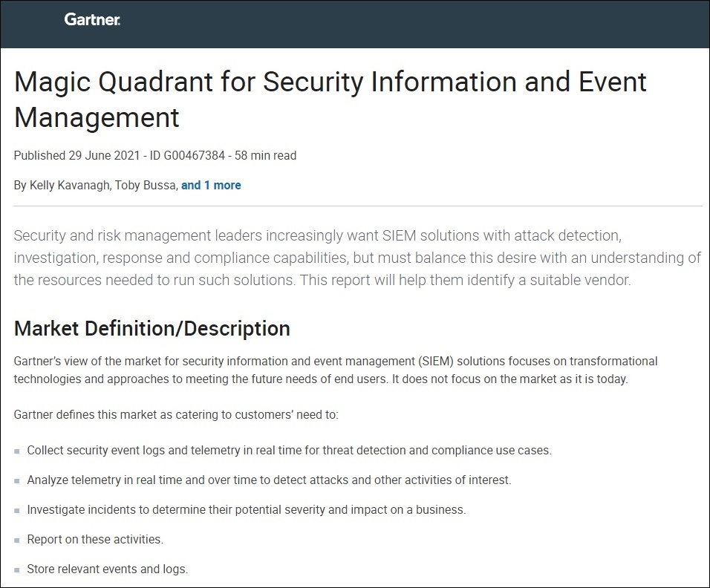The image size is (710, 588).
Task: Click the Gartner logo in the header
Action: [x=92, y=20]
